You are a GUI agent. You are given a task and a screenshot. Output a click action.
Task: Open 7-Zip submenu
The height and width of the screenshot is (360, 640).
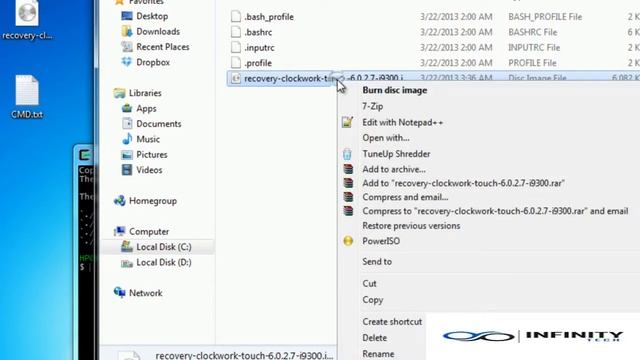pyautogui.click(x=372, y=106)
